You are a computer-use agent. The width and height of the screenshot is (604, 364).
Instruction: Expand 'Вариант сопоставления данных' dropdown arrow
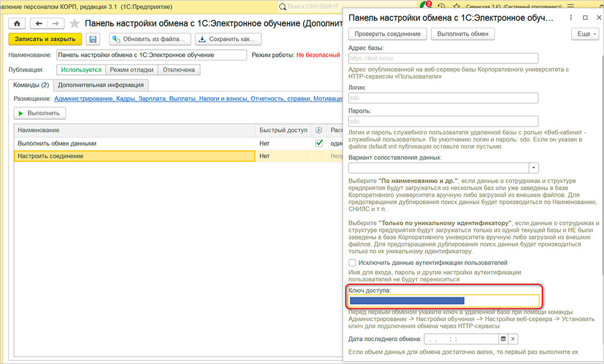tap(533, 168)
